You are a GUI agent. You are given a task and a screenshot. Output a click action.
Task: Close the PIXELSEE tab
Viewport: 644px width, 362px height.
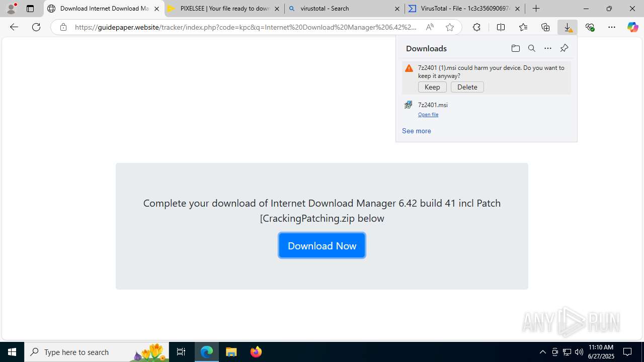tap(277, 9)
